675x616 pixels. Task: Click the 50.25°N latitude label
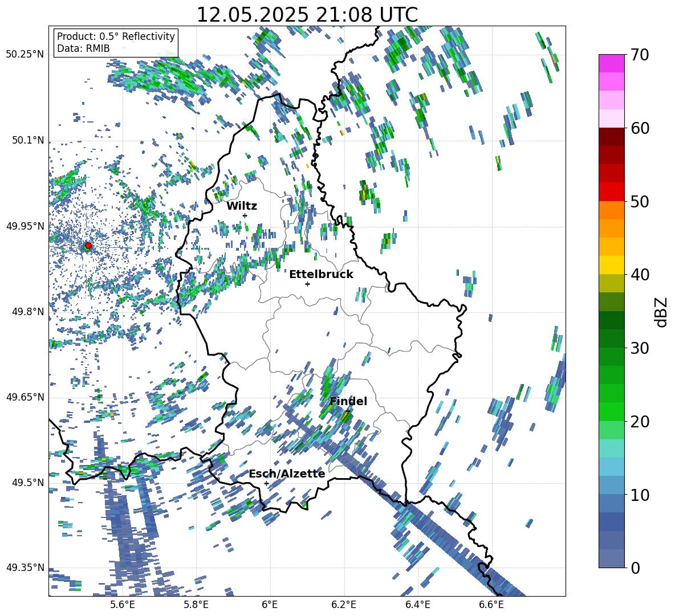click(x=25, y=55)
